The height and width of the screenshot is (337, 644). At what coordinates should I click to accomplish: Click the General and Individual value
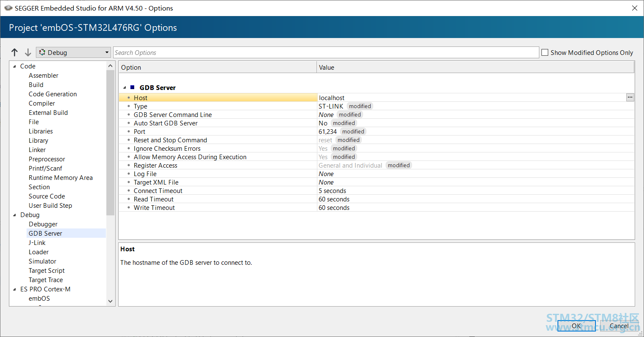point(350,166)
